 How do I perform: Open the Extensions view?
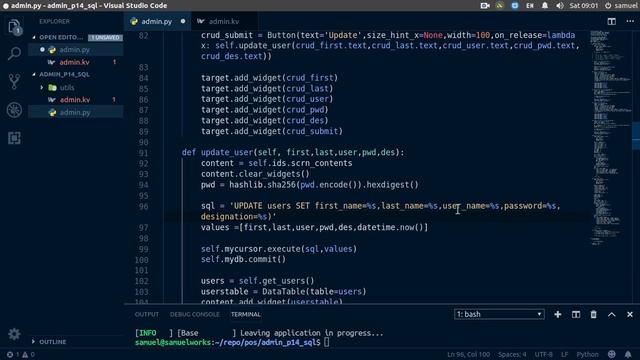[14, 138]
